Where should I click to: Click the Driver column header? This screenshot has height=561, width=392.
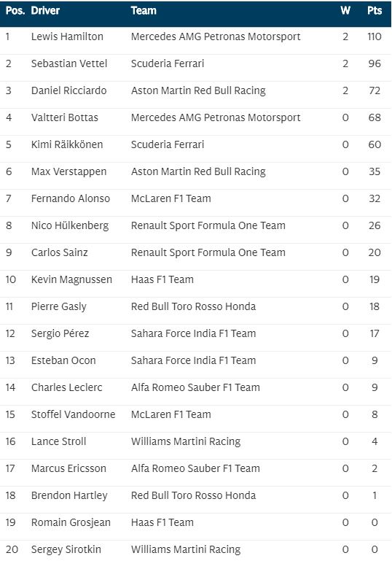pyautogui.click(x=45, y=11)
